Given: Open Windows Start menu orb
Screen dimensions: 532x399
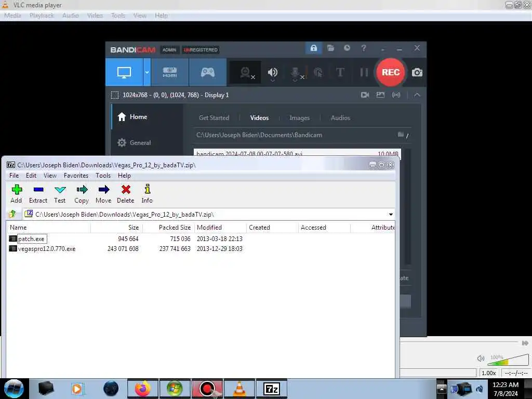Looking at the screenshot, I should (14, 389).
